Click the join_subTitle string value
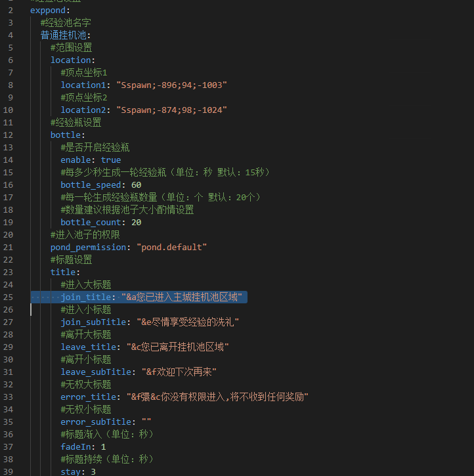Screen dimensions: 474x476 click(187, 322)
